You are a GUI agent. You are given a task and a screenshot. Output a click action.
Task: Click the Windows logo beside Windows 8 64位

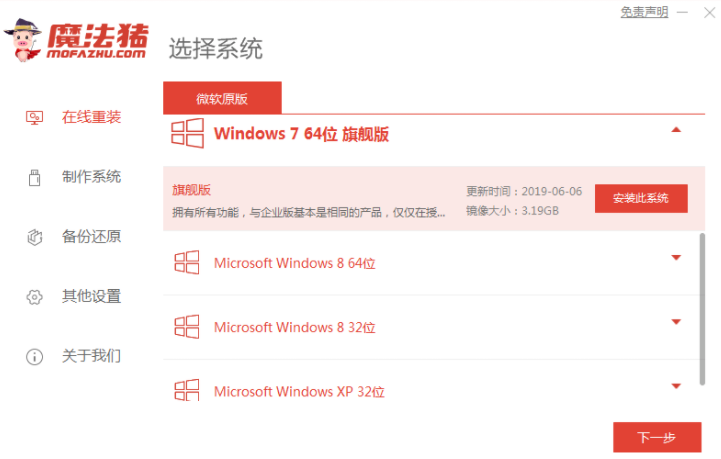coord(187,263)
